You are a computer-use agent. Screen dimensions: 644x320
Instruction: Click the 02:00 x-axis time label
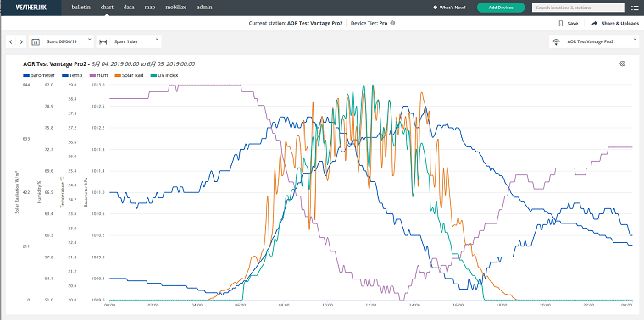(x=153, y=306)
